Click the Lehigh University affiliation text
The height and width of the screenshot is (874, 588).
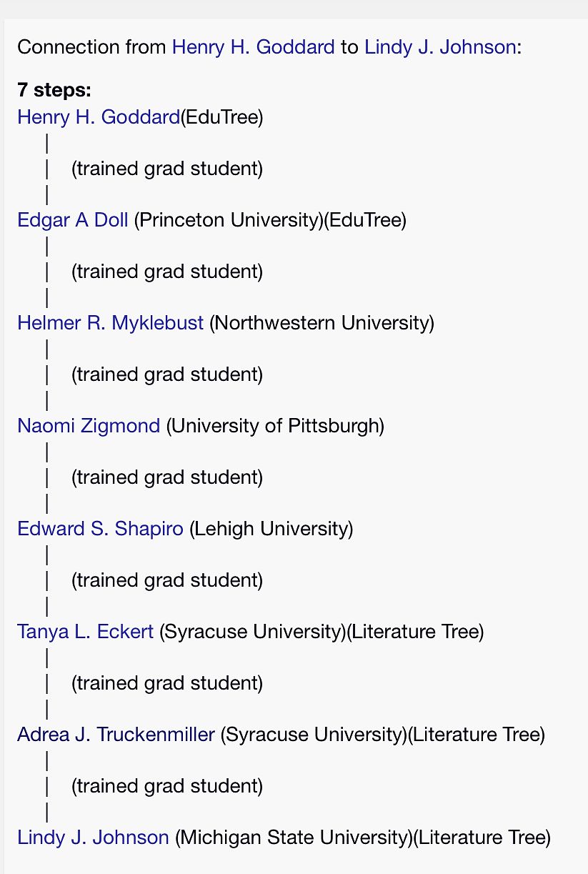tap(271, 529)
